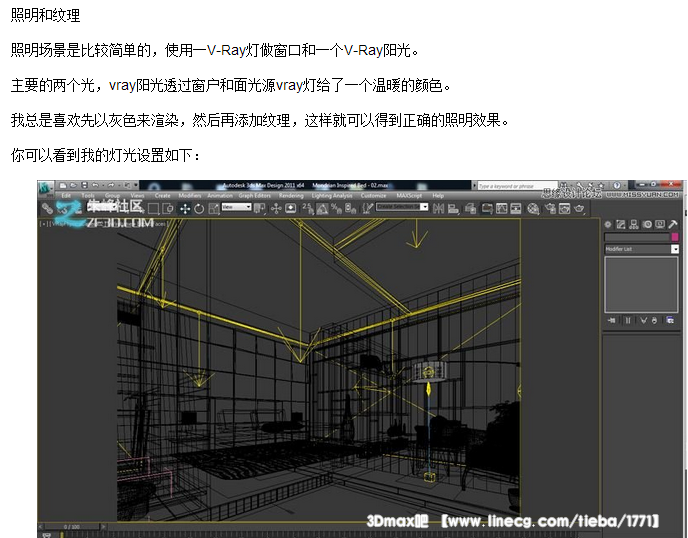The height and width of the screenshot is (538, 688).
Task: Click Remove Modifier icon below stack
Action: [654, 320]
